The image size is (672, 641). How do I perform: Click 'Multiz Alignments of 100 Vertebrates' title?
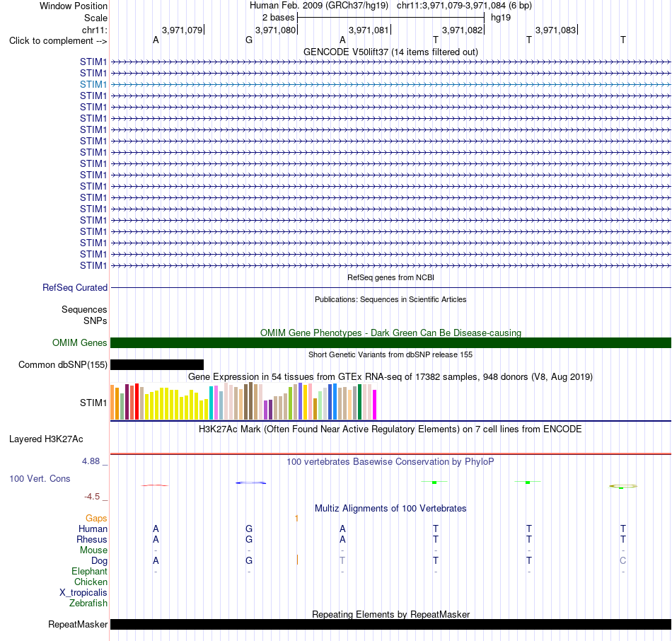390,509
